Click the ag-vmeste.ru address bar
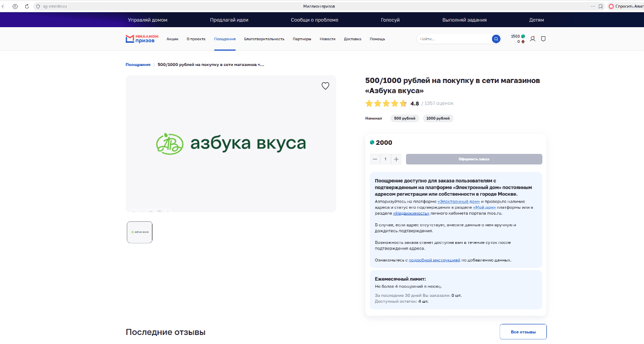The image size is (644, 344). pos(54,6)
